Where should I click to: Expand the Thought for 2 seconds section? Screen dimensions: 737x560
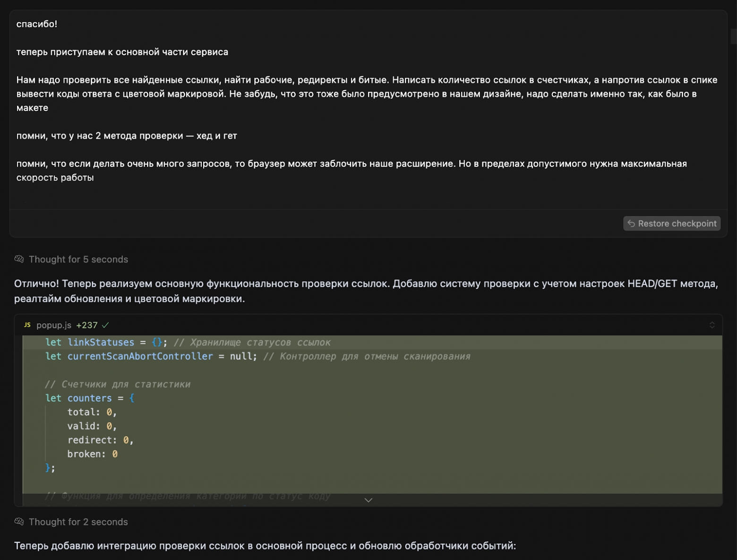[x=78, y=522]
